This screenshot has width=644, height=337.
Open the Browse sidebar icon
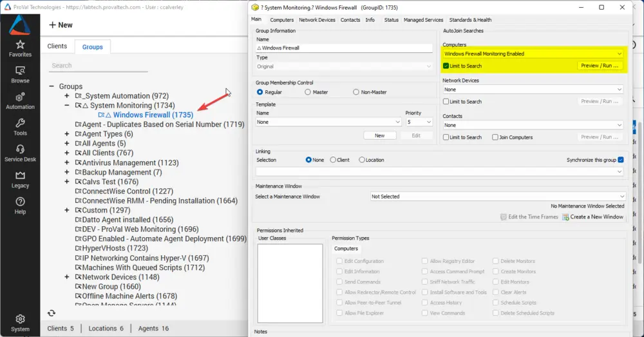click(20, 75)
